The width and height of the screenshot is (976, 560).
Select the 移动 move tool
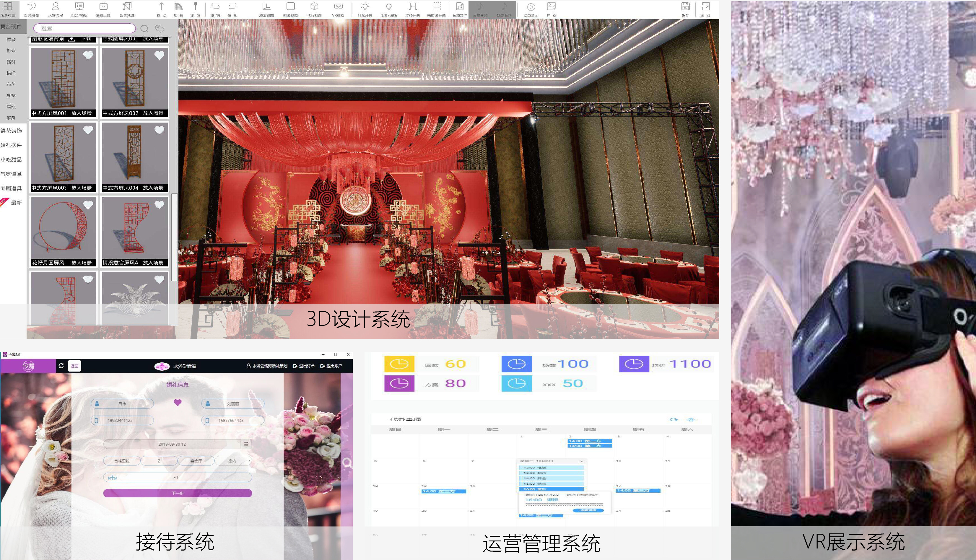162,9
